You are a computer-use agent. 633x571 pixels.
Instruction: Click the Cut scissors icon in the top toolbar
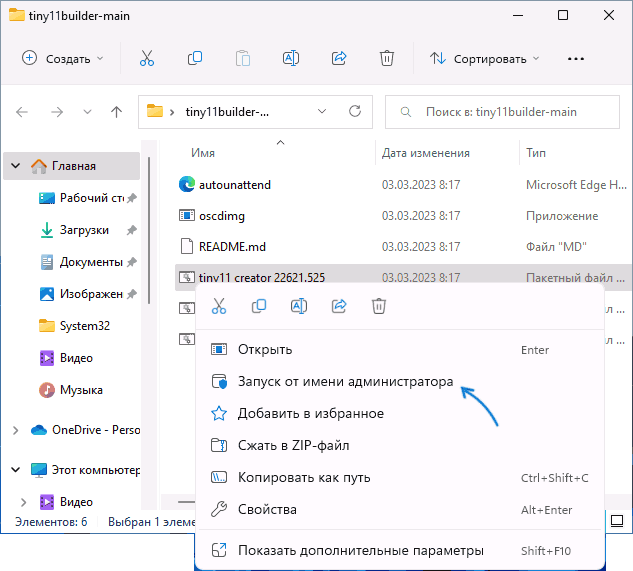click(147, 59)
